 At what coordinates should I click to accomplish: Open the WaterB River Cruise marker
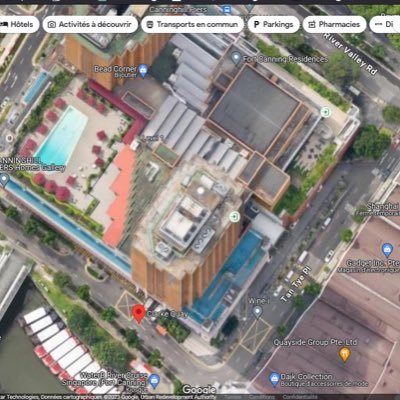154,381
